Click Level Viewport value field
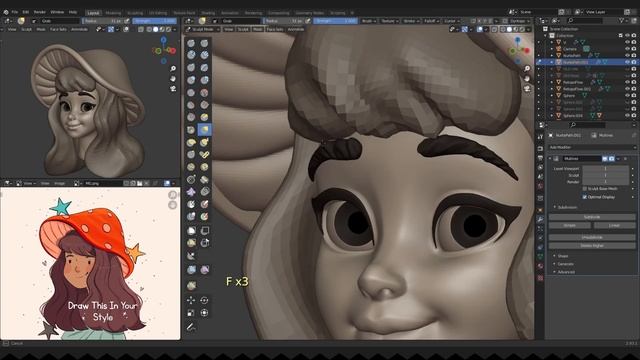This screenshot has height=360, width=640. [605, 169]
